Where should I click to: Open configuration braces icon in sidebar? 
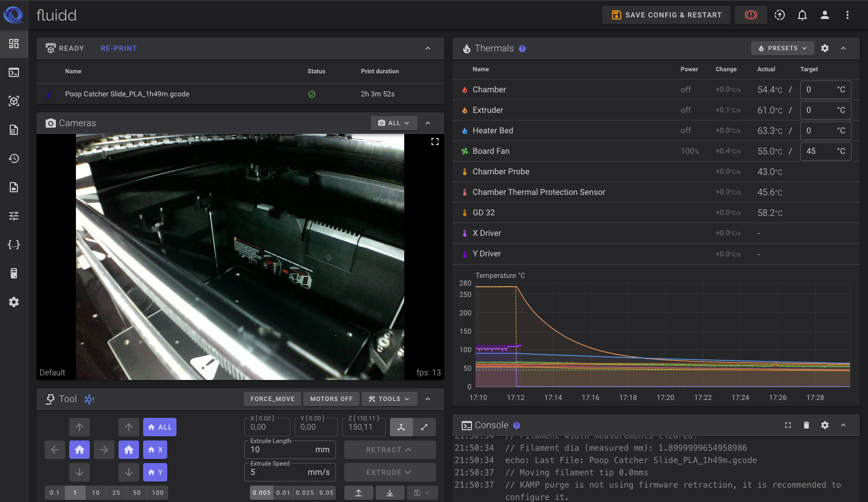(x=14, y=245)
